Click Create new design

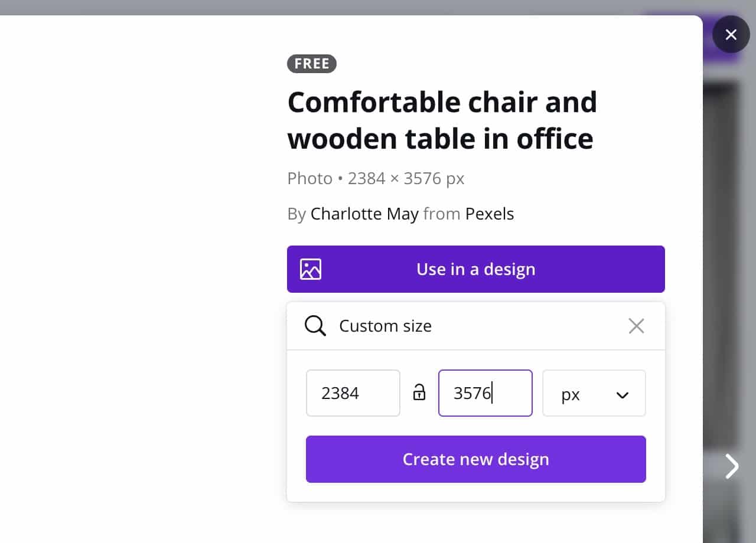point(476,459)
